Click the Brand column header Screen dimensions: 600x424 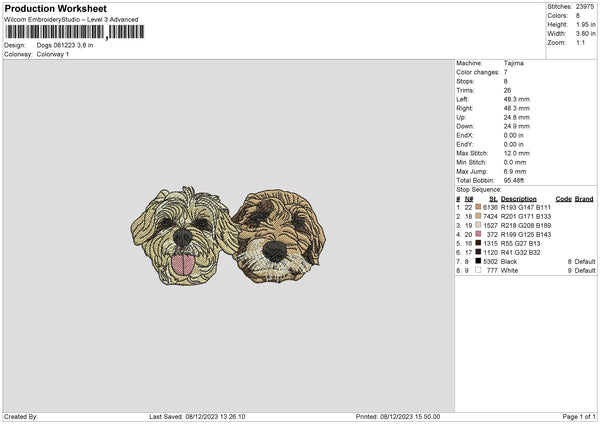(x=584, y=198)
